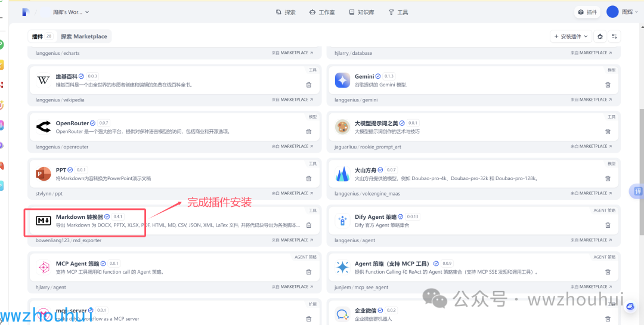Open the 安装插件 dropdown
This screenshot has height=325, width=644.
tap(571, 36)
